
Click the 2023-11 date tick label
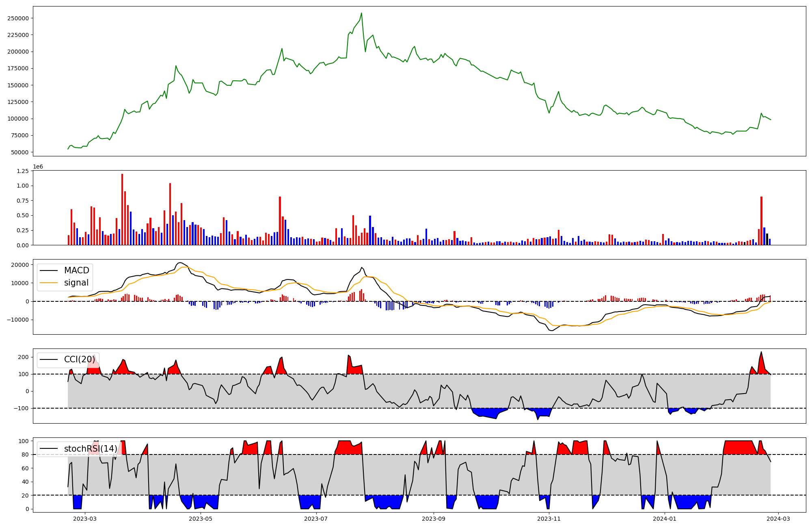[x=549, y=519]
